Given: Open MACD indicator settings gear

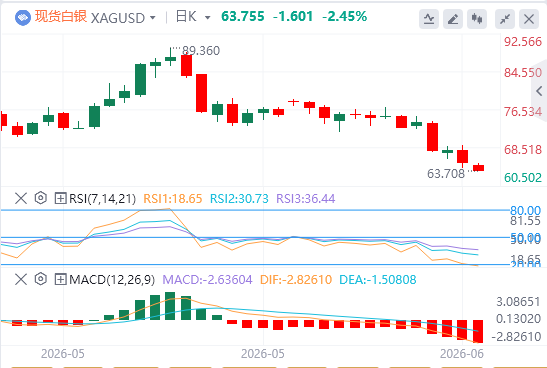Looking at the screenshot, I should click(41, 279).
